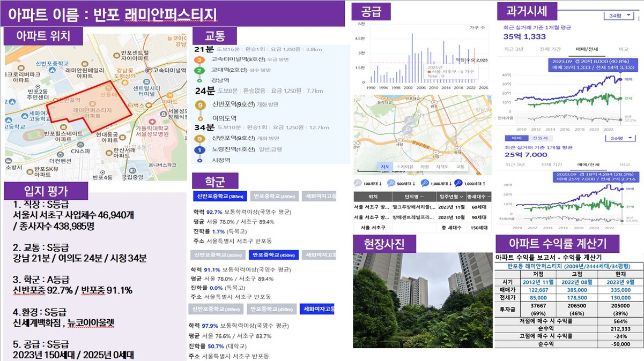This screenshot has height=361, width=644.
Task: Switch to 전체 기간 tab in 34평 chart
Action: [550, 49]
